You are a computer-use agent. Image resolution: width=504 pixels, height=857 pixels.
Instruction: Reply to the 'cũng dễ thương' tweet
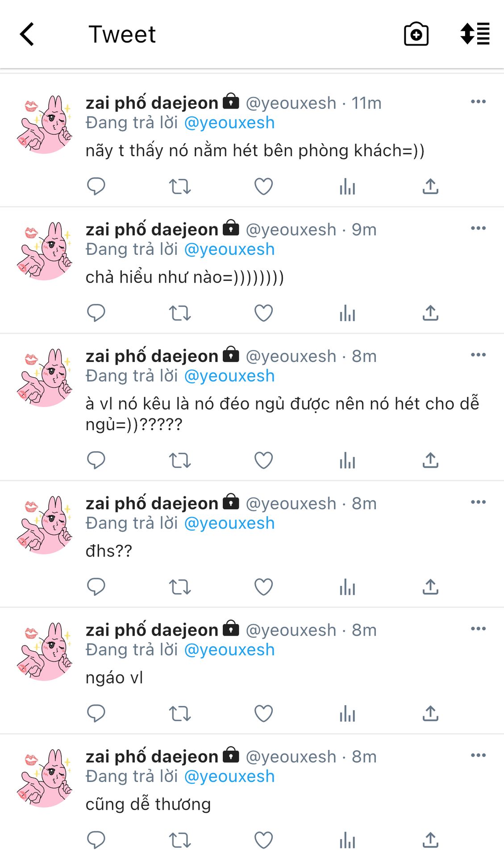(96, 840)
